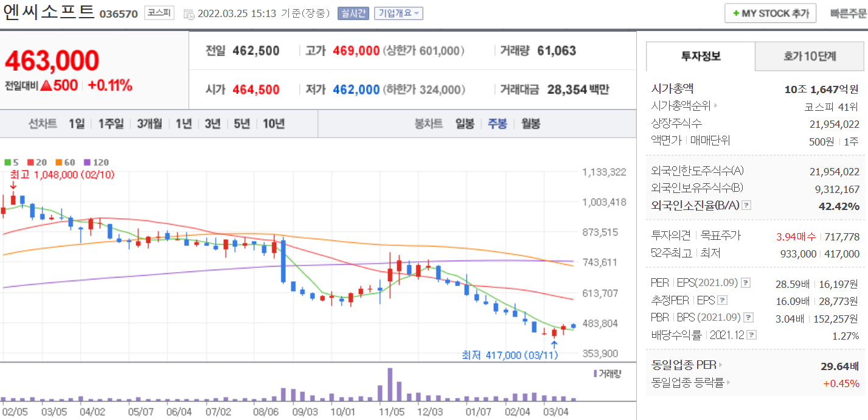Switch to the 투자정보 tab
This screenshot has height=420, width=868.
(x=701, y=57)
